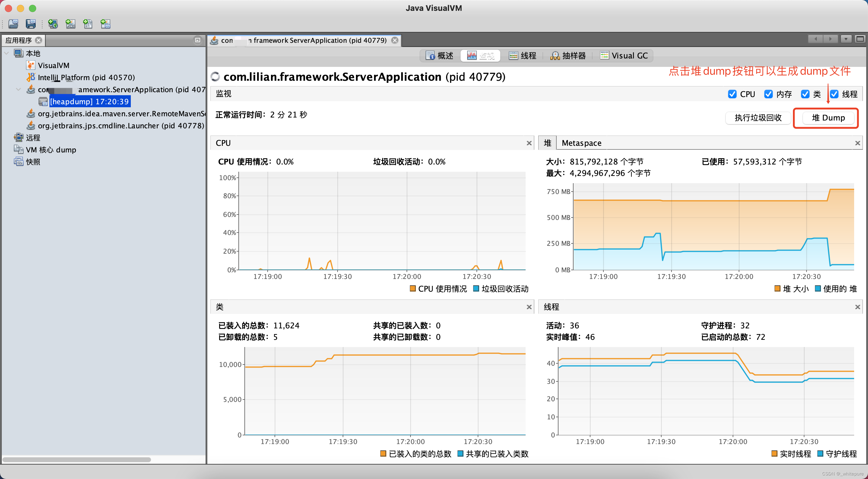Switch to the 概述 tab

(439, 55)
